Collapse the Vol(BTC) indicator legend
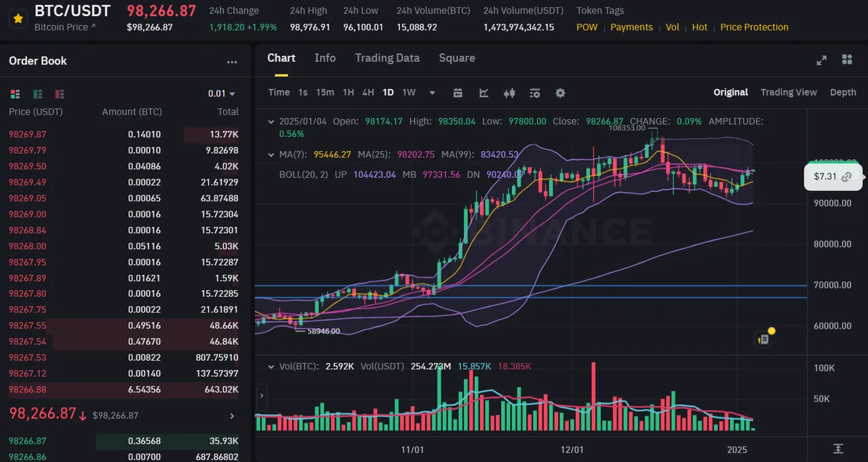The height and width of the screenshot is (462, 868). point(271,366)
